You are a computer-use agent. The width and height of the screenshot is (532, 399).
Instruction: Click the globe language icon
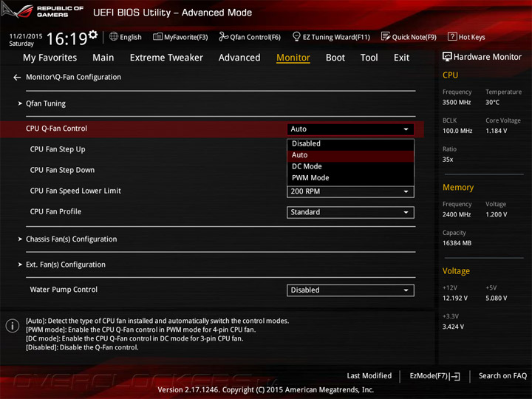(114, 36)
